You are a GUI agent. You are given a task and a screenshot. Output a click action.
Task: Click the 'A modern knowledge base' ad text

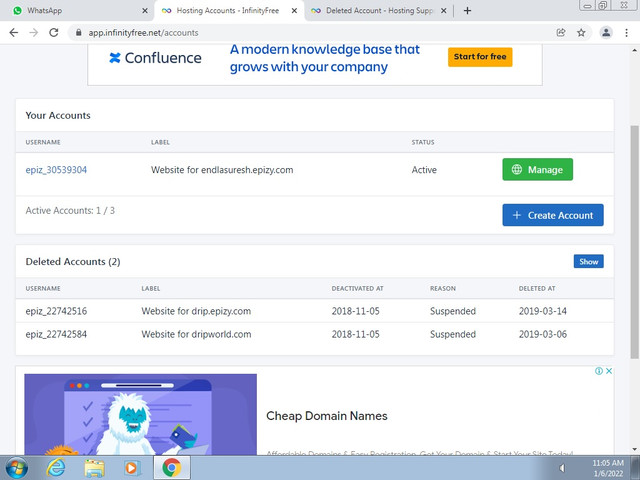pos(324,58)
